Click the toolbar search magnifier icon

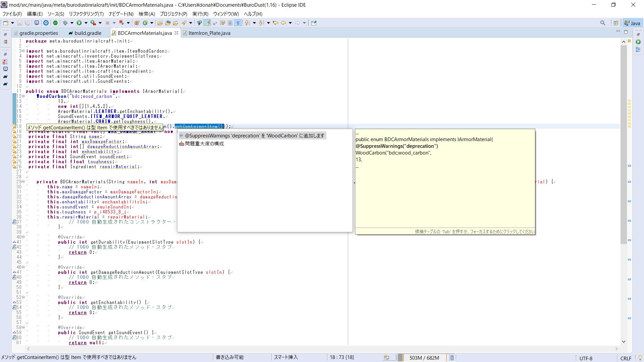[x=603, y=23]
